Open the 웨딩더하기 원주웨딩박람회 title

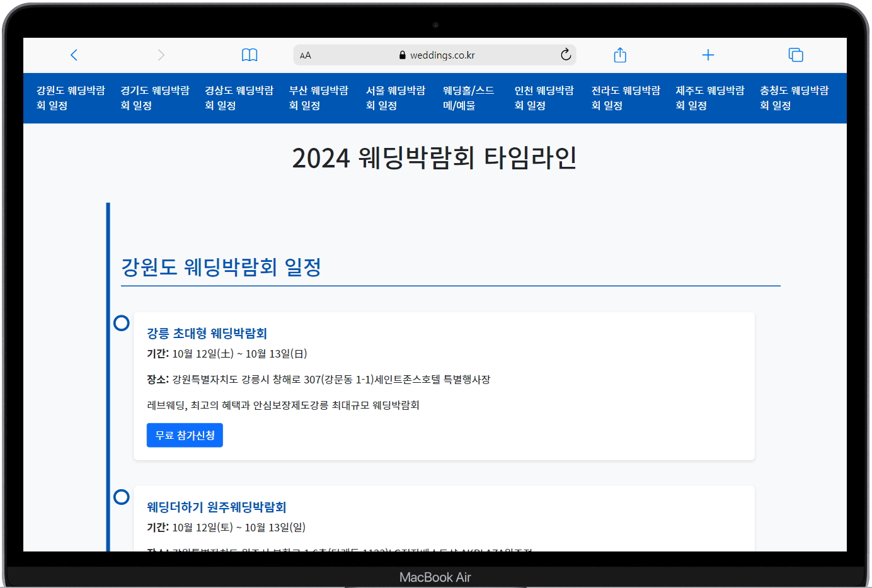point(217,507)
